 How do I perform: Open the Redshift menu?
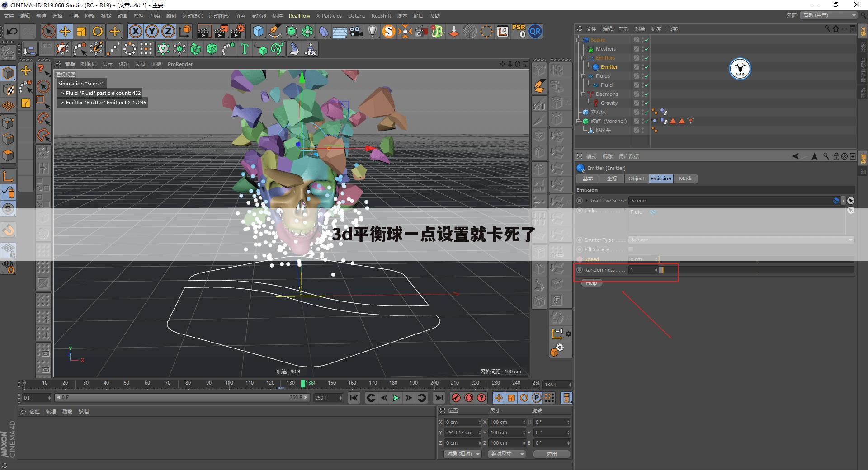pos(381,16)
